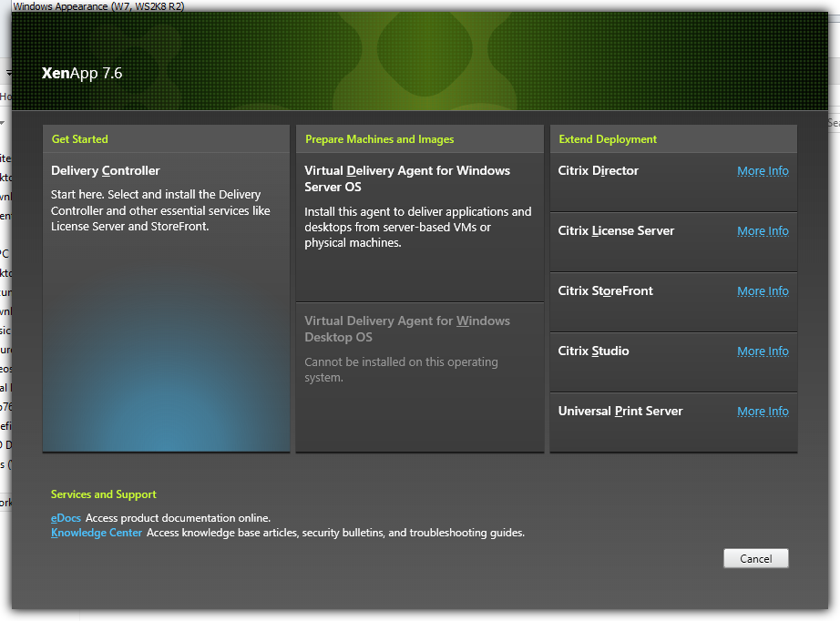Click the 'Access knowledge base articles' description text
Screen dimensions: 840x621
[335, 533]
